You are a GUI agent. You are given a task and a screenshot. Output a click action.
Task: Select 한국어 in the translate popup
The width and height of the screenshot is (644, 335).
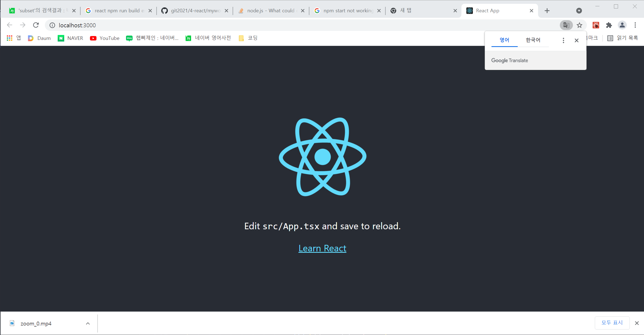coord(533,40)
